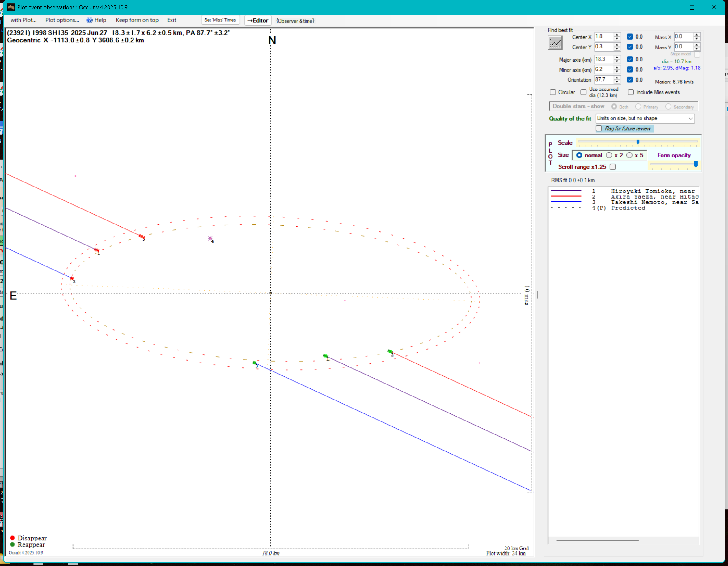Increase Center X with up arrow

point(617,35)
